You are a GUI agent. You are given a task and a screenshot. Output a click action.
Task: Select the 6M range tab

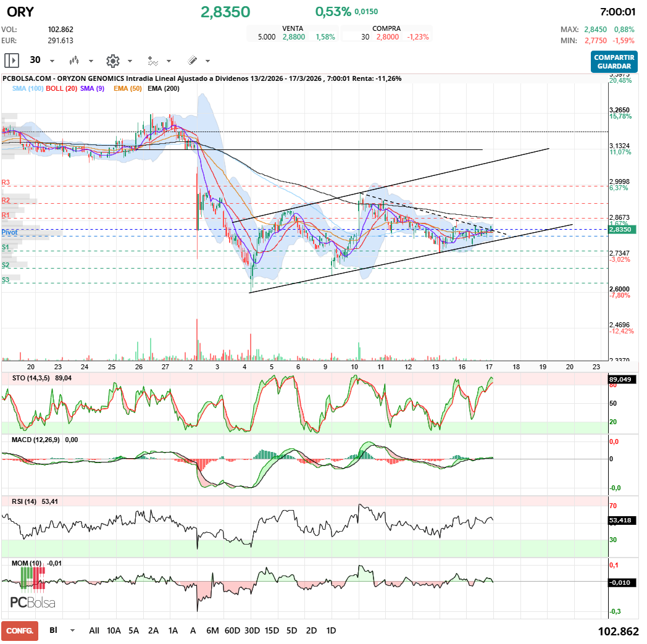[x=213, y=630]
